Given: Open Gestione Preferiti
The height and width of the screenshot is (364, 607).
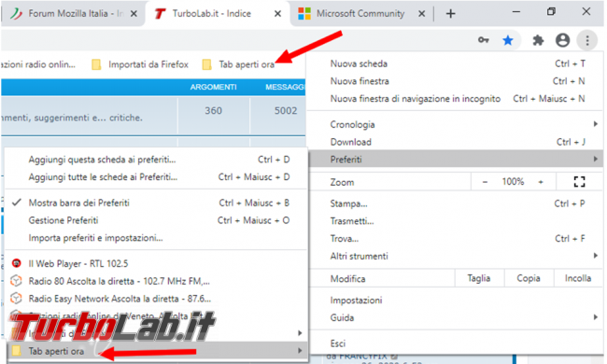Looking at the screenshot, I should 157,220.
